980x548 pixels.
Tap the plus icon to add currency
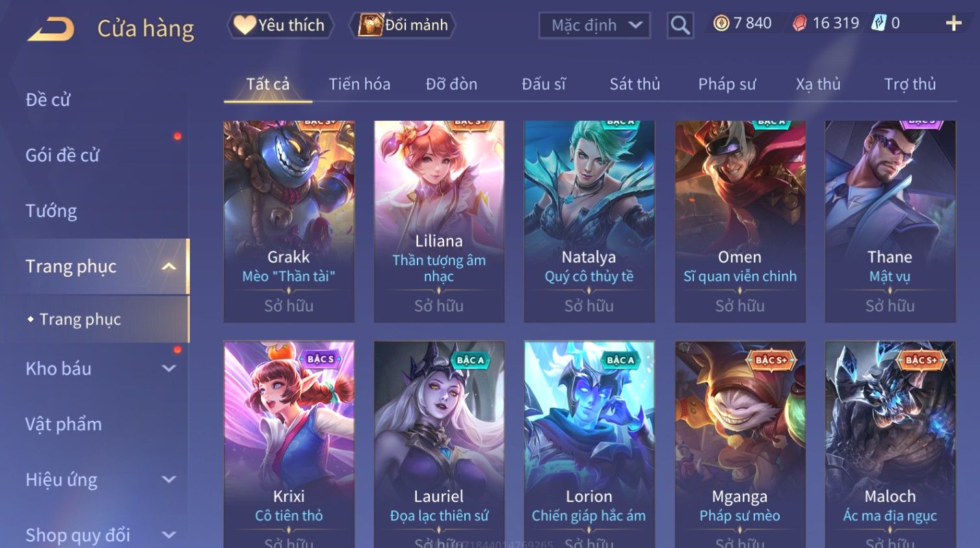[953, 24]
